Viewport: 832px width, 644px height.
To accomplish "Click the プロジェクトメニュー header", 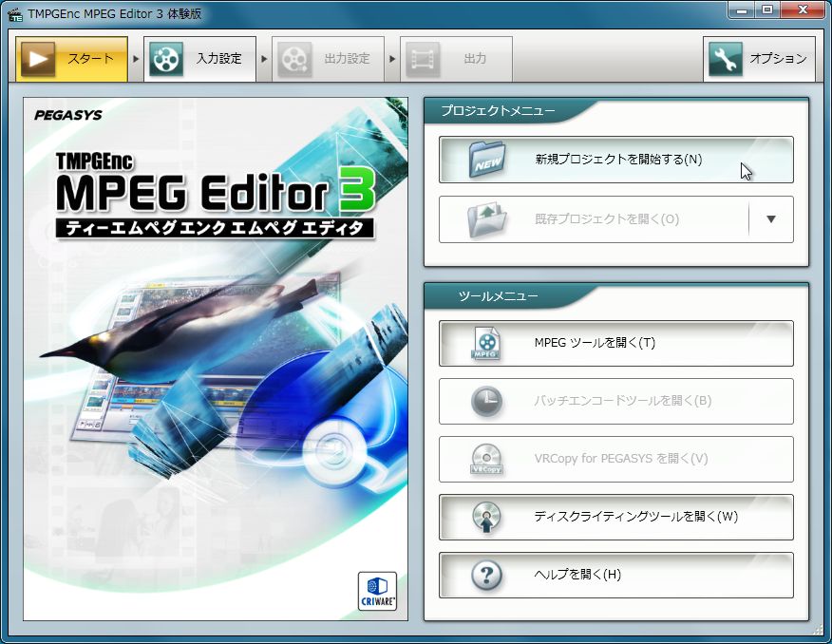I will coord(498,111).
